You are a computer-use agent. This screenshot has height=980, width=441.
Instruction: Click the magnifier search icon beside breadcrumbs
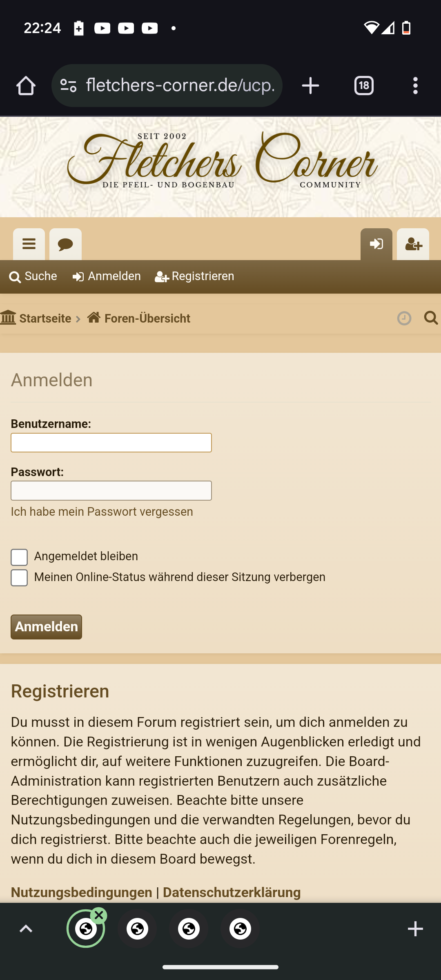431,318
